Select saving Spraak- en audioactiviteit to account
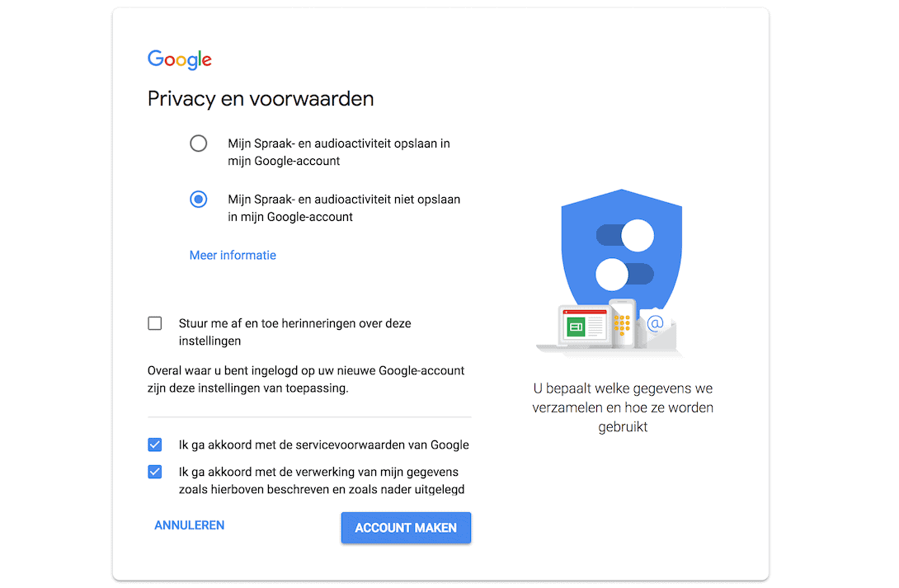This screenshot has height=588, width=899. [198, 143]
